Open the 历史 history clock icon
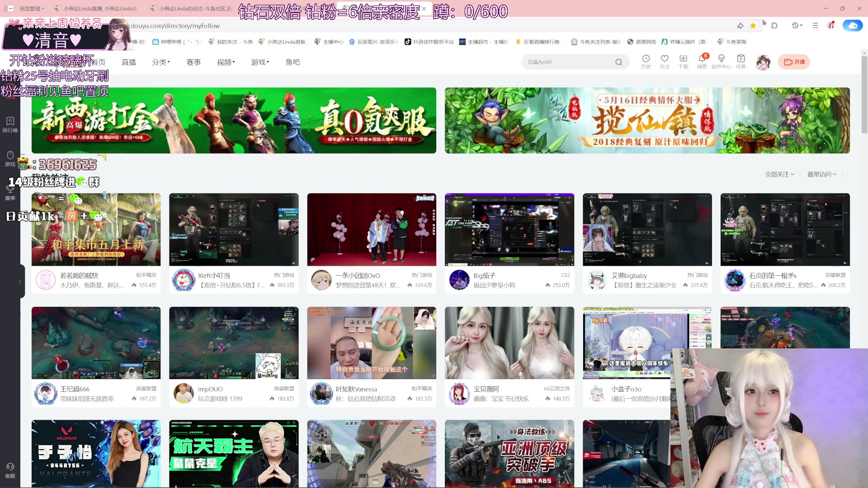 click(x=646, y=61)
